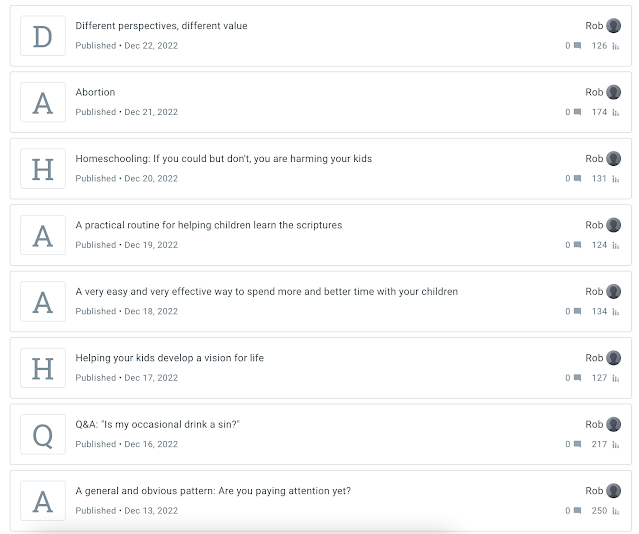Click the 'Published • Dec 17, 2022' status text
This screenshot has height=534, width=639.
point(126,378)
